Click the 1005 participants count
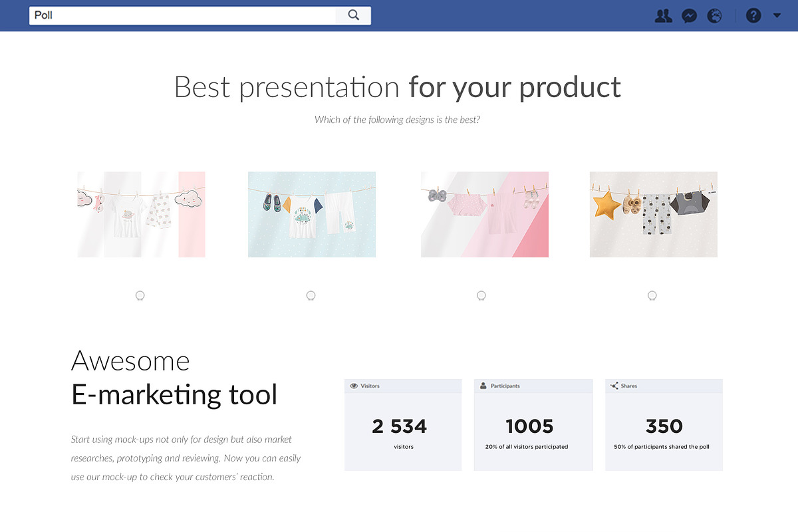Screen dimensions: 798x532 click(x=530, y=426)
